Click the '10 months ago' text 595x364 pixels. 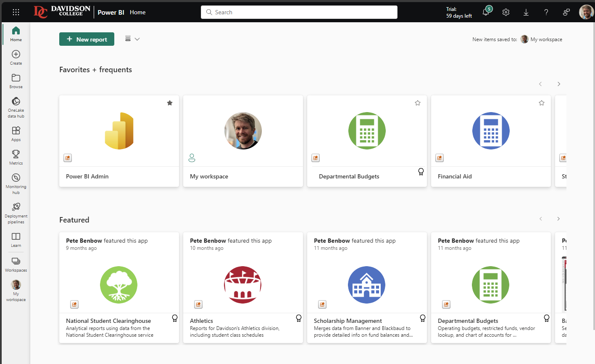click(x=207, y=248)
